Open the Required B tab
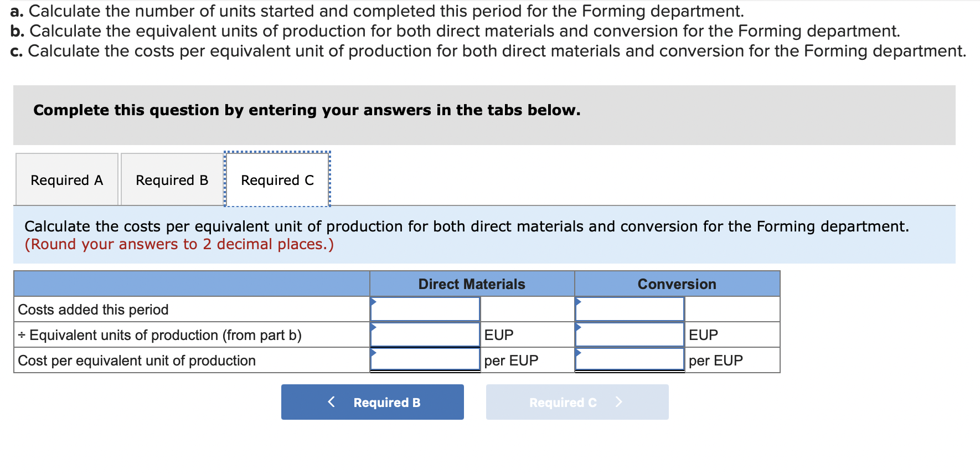Image resolution: width=980 pixels, height=474 pixels. [x=172, y=180]
